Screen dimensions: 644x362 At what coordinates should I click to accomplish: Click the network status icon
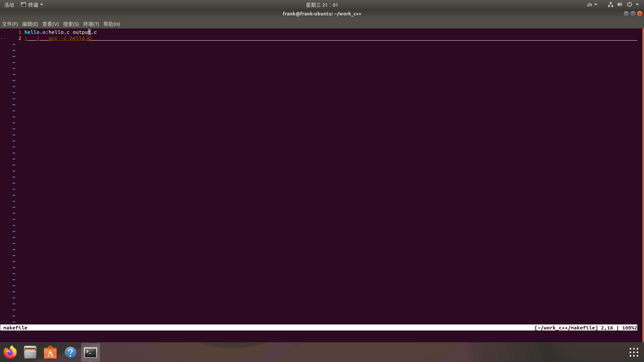point(610,5)
